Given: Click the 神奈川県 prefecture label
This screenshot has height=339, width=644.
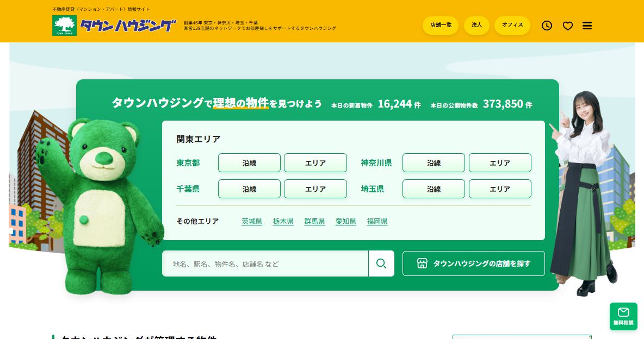Looking at the screenshot, I should pyautogui.click(x=376, y=163).
